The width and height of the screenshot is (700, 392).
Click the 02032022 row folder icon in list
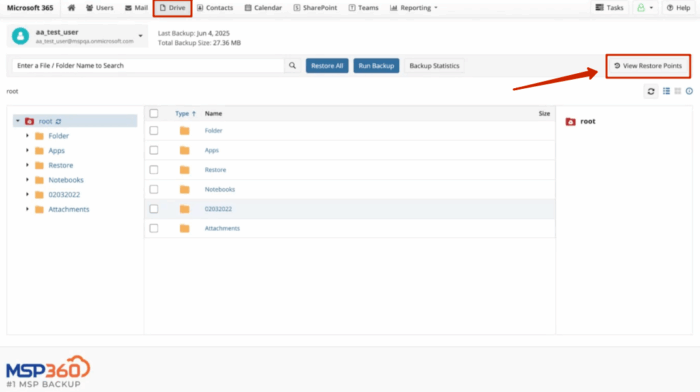(184, 209)
